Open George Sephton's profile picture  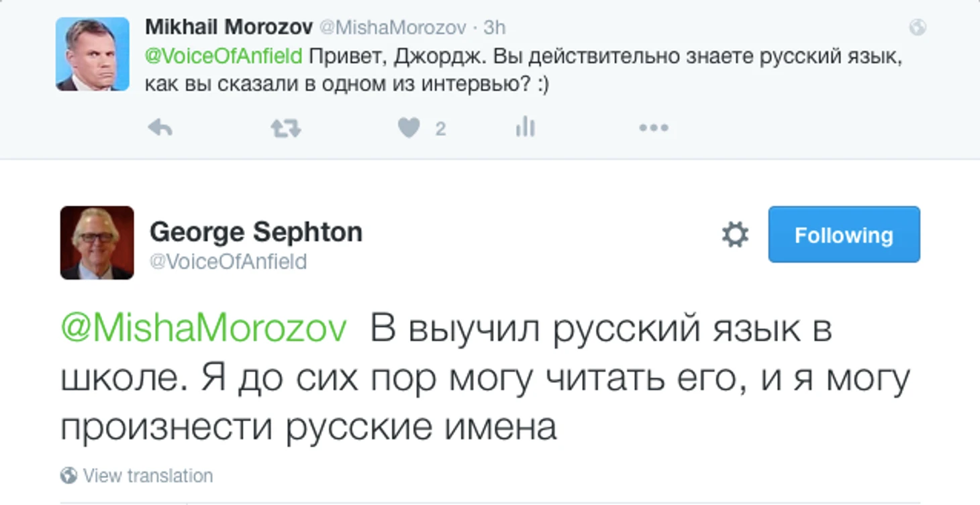pos(97,242)
